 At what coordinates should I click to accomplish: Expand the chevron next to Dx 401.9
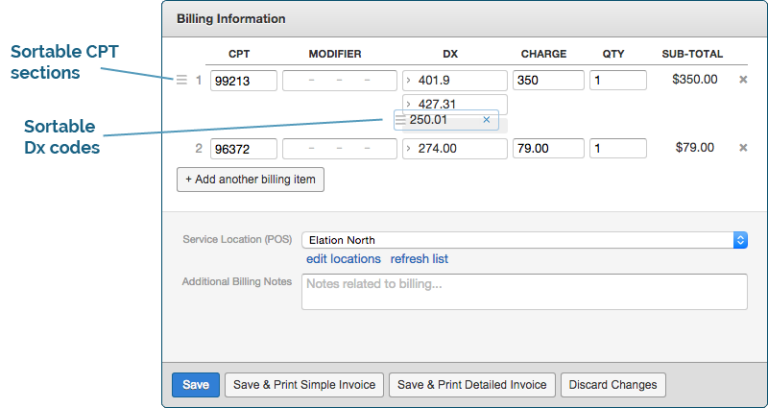tap(408, 80)
